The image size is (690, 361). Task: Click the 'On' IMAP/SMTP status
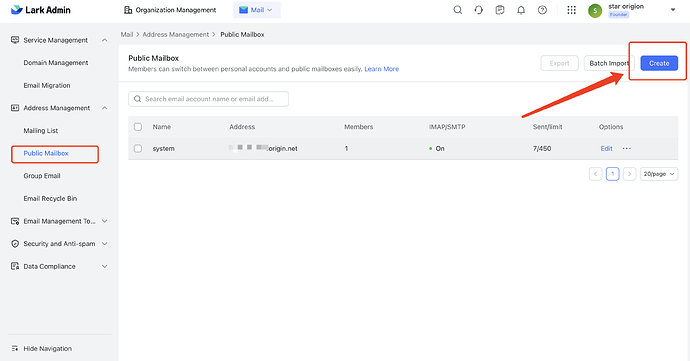coord(437,148)
